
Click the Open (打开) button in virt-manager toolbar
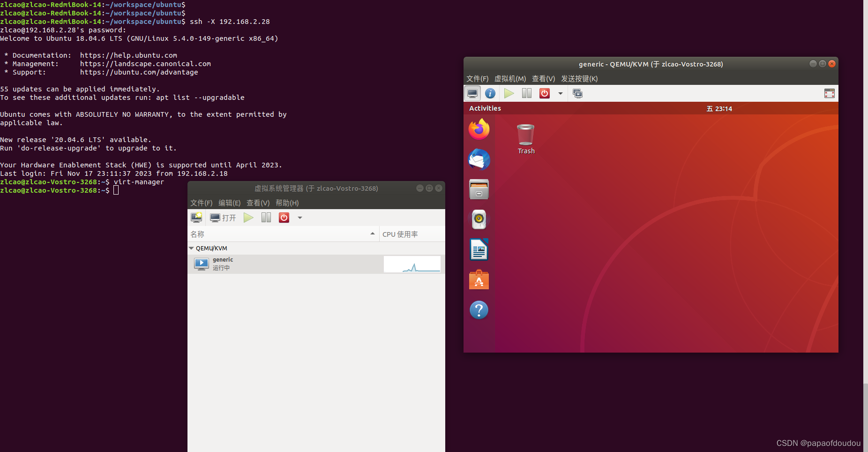click(223, 218)
